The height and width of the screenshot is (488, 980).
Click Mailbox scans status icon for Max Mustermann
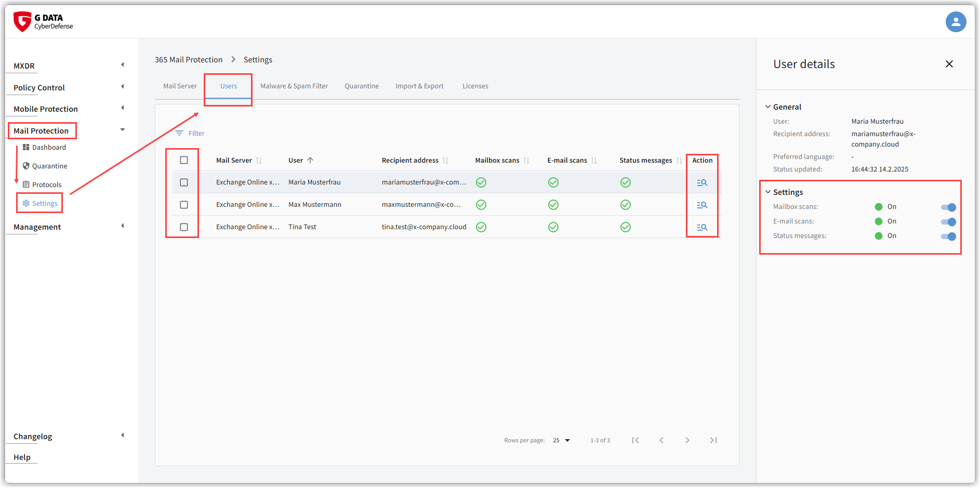(481, 205)
